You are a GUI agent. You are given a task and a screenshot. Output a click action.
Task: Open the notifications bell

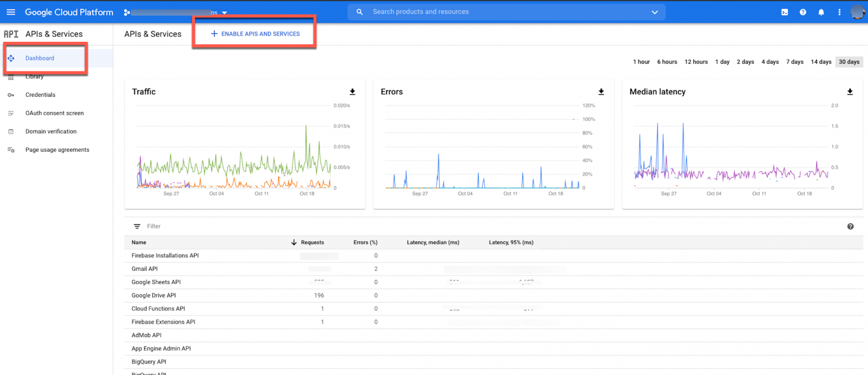[821, 12]
